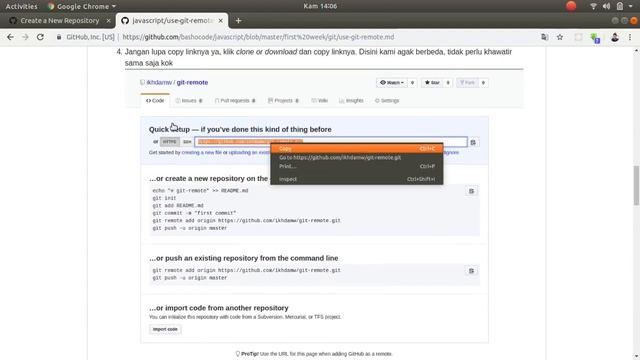The image size is (640, 360).
Task: Close the javascript/use-git-remote tab
Action: [x=220, y=20]
